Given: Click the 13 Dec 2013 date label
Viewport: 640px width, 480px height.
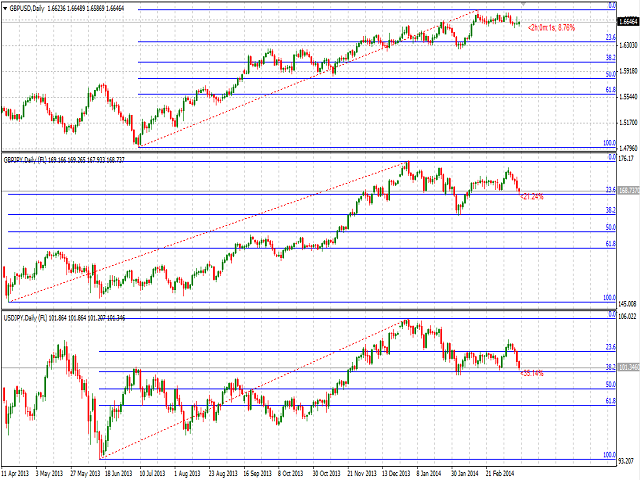Looking at the screenshot, I should (396, 473).
